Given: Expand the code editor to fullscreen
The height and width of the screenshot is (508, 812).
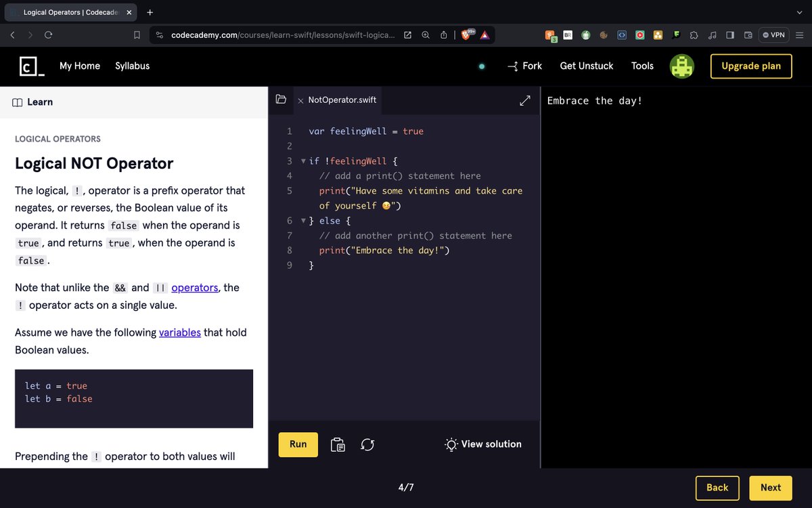Looking at the screenshot, I should coord(524,100).
